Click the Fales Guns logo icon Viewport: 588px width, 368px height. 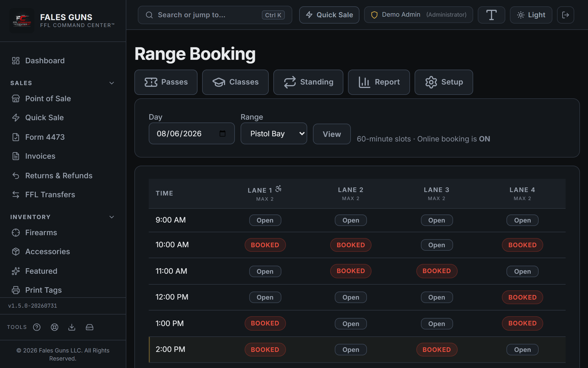coord(22,21)
